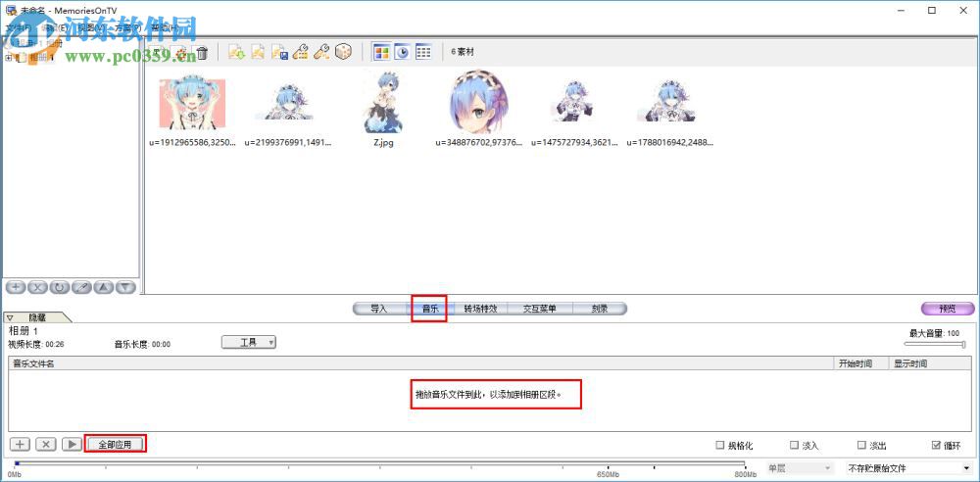Click the dice randomize icon
Image resolution: width=980 pixels, height=482 pixels.
[x=343, y=53]
